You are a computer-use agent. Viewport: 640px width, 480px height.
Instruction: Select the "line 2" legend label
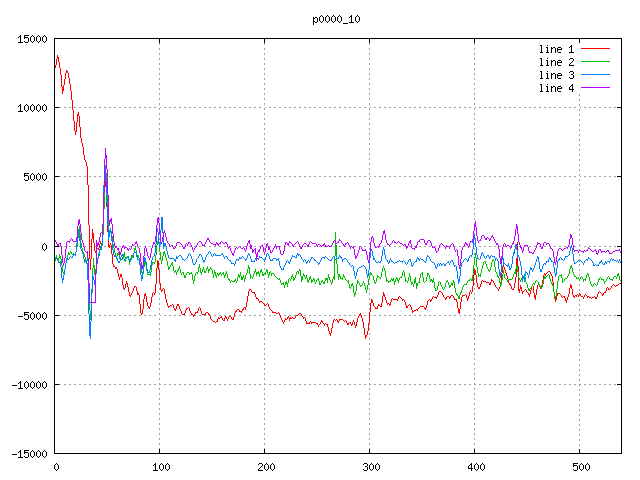[x=557, y=62]
